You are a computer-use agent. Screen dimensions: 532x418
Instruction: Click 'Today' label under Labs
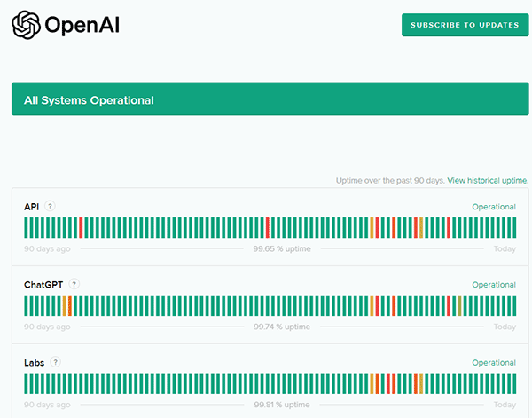point(505,405)
